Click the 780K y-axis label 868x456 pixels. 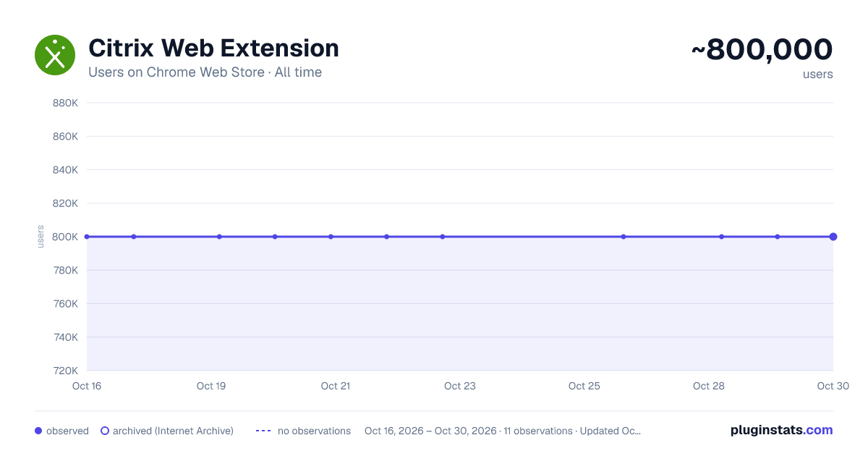pos(65,270)
